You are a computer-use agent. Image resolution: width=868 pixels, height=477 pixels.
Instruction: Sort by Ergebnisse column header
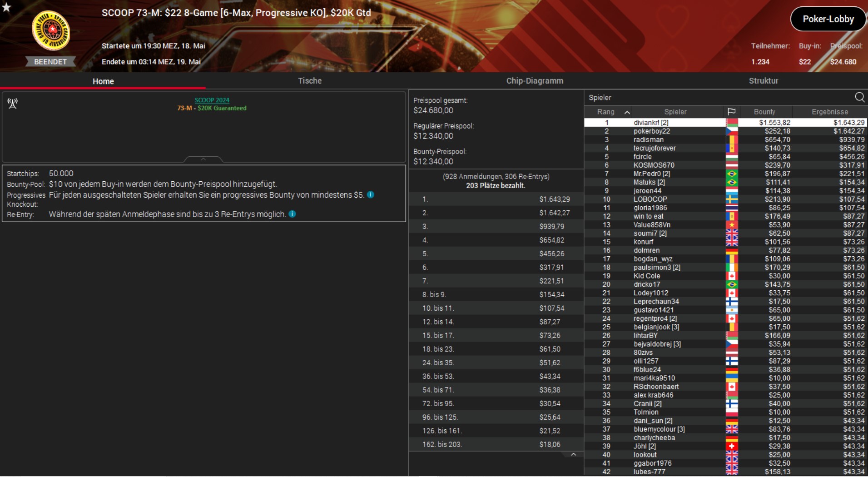(x=829, y=112)
